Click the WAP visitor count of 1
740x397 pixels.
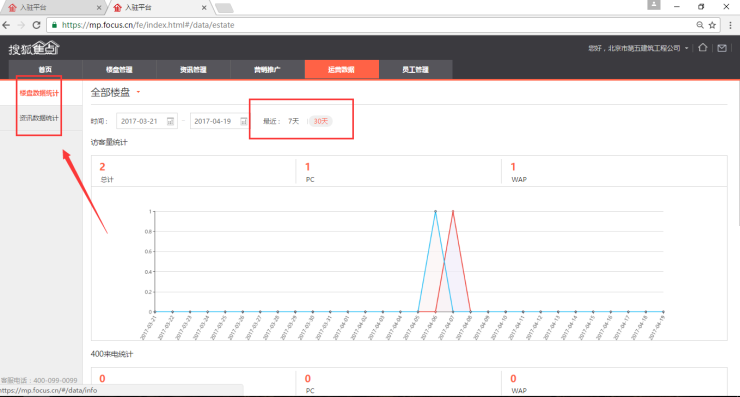click(513, 167)
